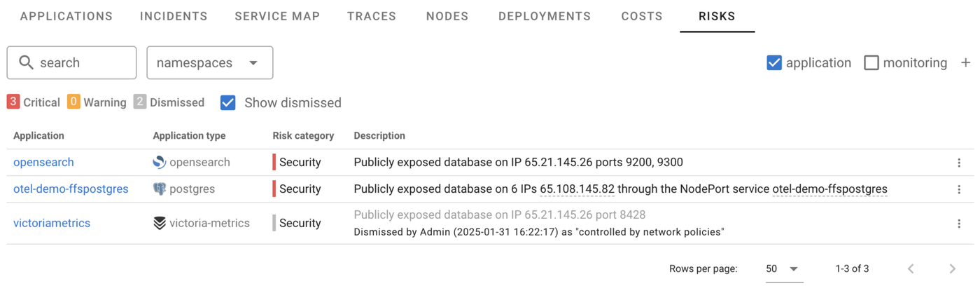The width and height of the screenshot is (980, 293).
Task: Uncheck the application category checkbox
Action: pos(774,62)
